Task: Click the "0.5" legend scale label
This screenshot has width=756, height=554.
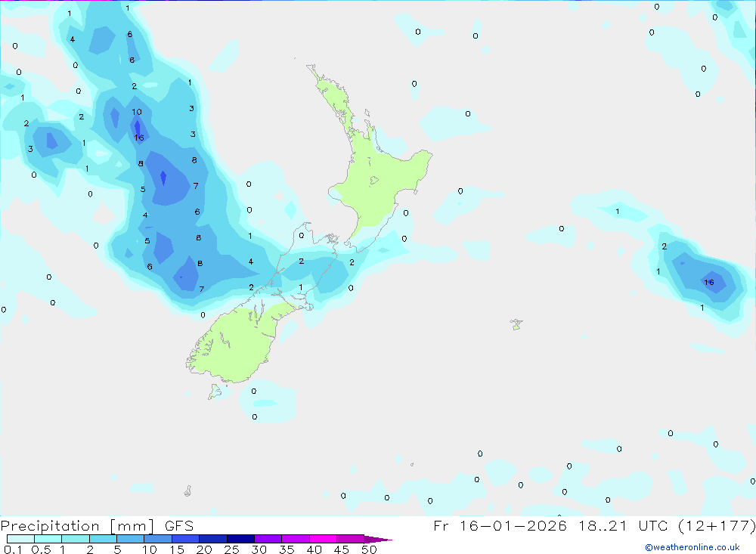Action: point(41,549)
